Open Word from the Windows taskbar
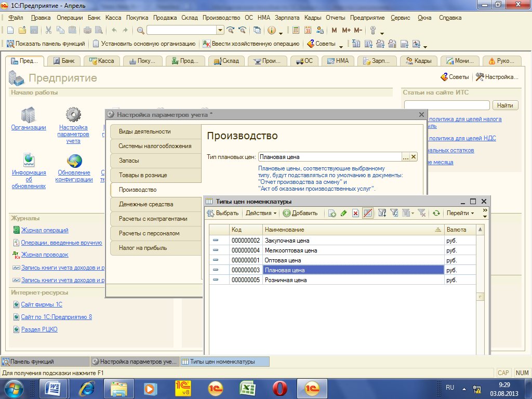This screenshot has height=399, width=532. click(x=52, y=389)
